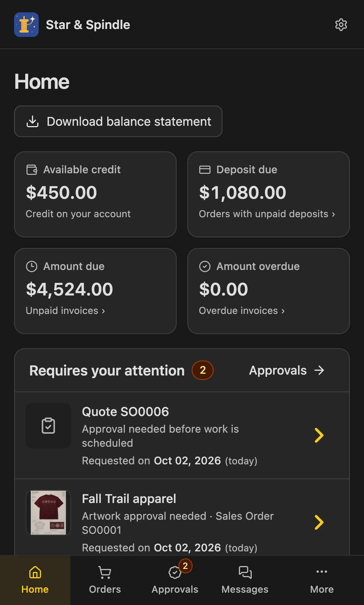Open the Unpaid invoices link
364x605 pixels.
tap(65, 311)
